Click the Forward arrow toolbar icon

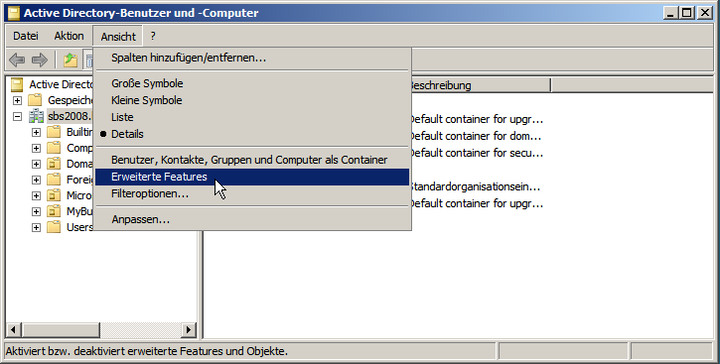pos(39,60)
